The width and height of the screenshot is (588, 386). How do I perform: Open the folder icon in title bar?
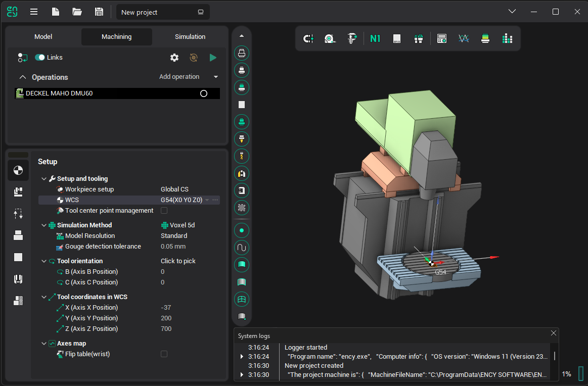tap(77, 12)
